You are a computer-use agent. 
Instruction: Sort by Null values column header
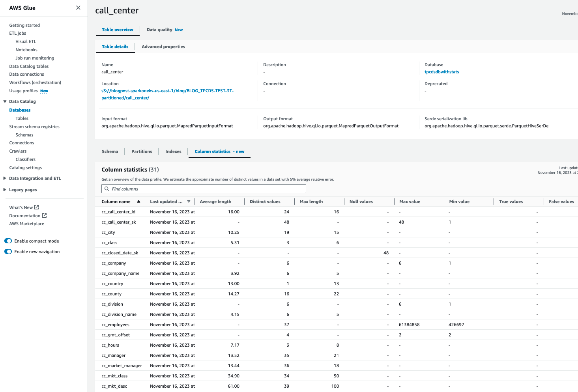361,202
